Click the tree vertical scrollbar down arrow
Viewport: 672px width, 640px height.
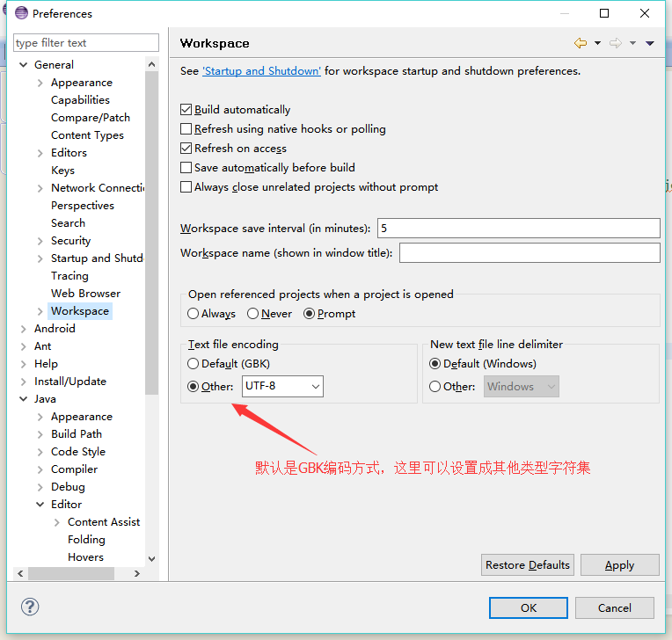[x=151, y=558]
